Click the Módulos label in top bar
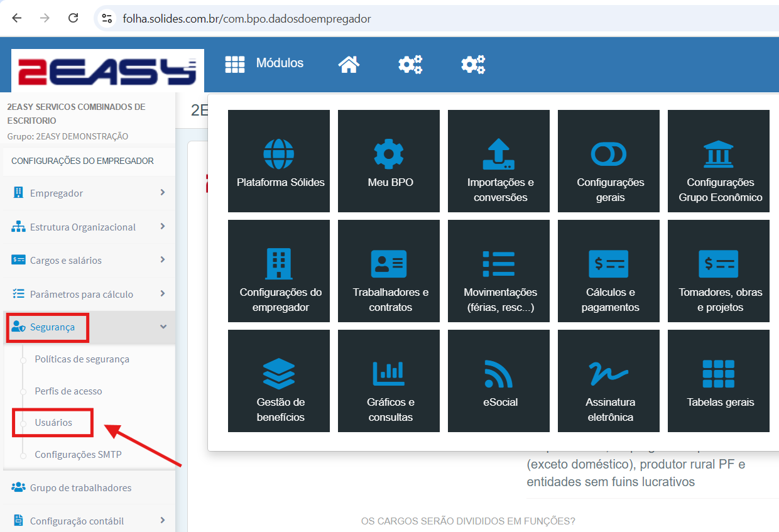This screenshot has height=532, width=779. (x=280, y=63)
